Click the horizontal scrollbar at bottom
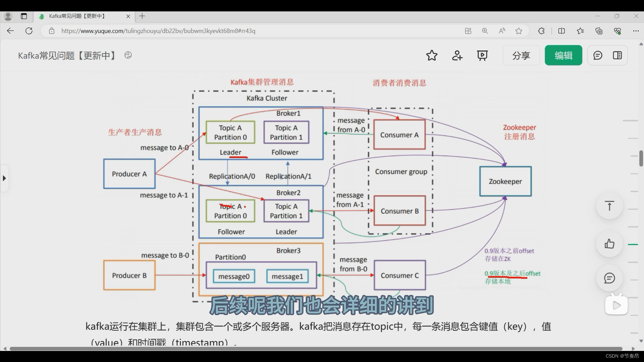 pyautogui.click(x=316, y=349)
